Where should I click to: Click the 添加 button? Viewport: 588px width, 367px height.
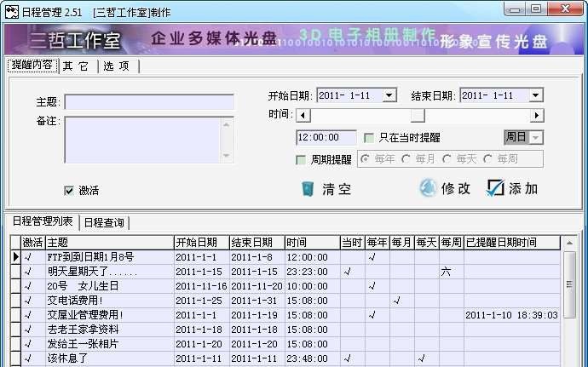pos(512,188)
